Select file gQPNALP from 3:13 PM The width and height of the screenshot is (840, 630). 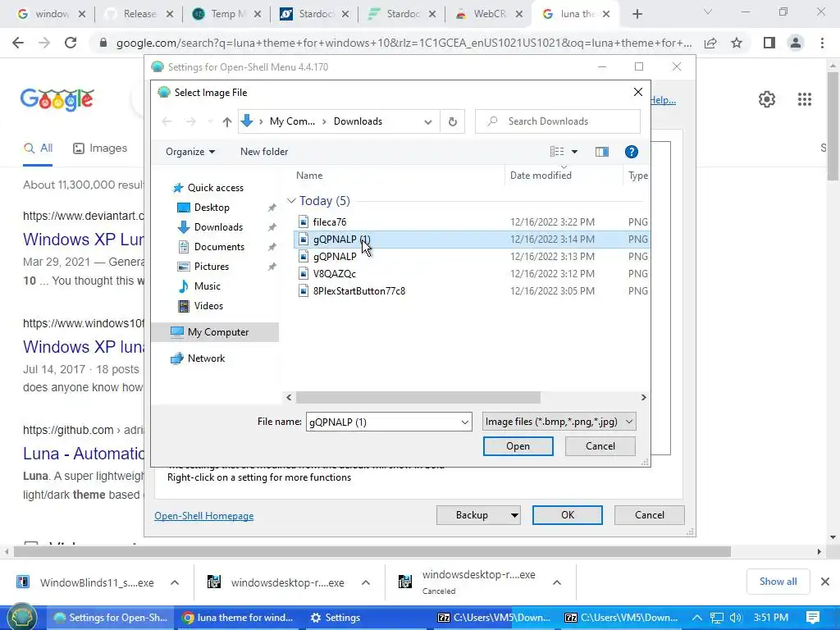335,257
